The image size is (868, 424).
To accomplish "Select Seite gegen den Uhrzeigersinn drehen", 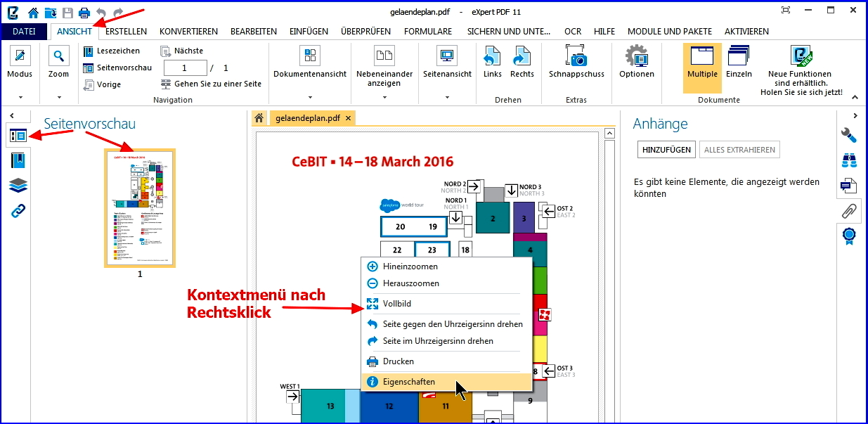I will pyautogui.click(x=446, y=324).
